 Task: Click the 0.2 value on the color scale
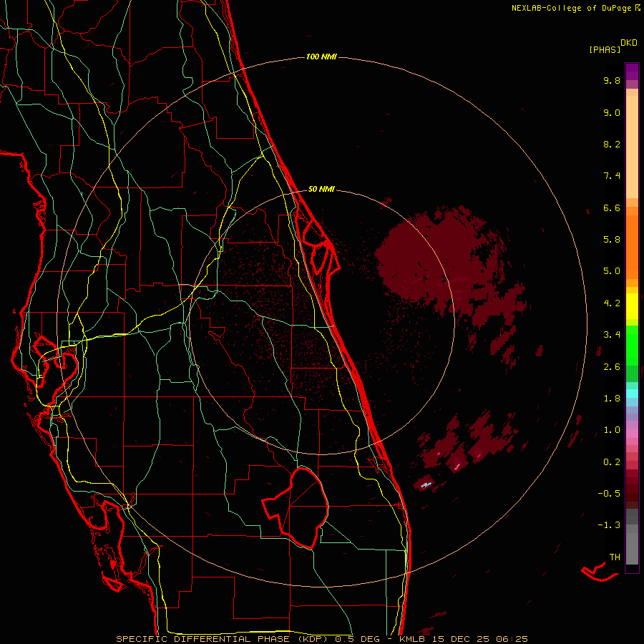[612, 462]
